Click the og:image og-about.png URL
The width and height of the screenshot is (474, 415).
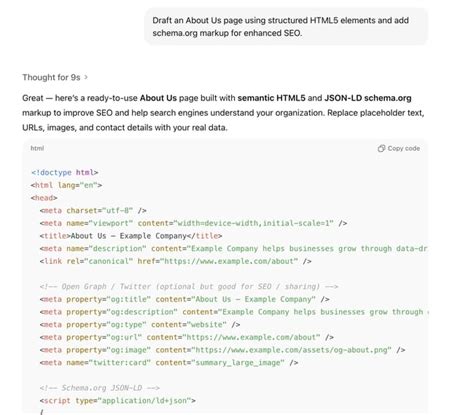click(x=293, y=350)
